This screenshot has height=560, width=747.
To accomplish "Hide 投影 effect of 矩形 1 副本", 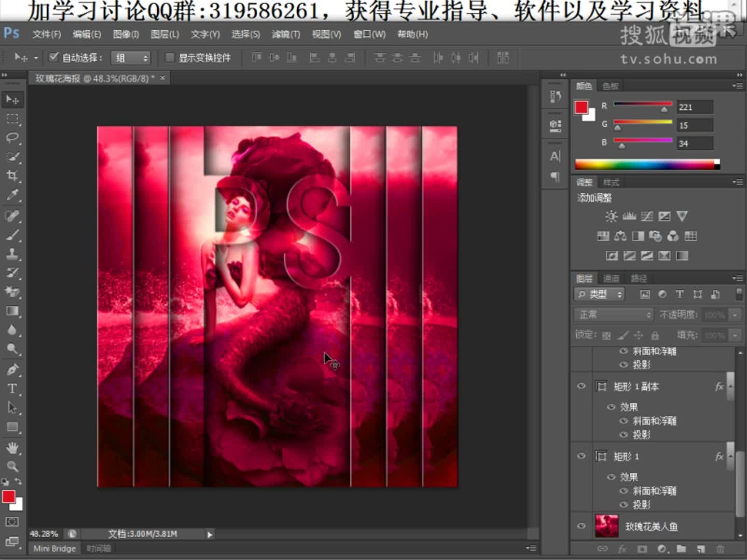I will click(x=624, y=435).
